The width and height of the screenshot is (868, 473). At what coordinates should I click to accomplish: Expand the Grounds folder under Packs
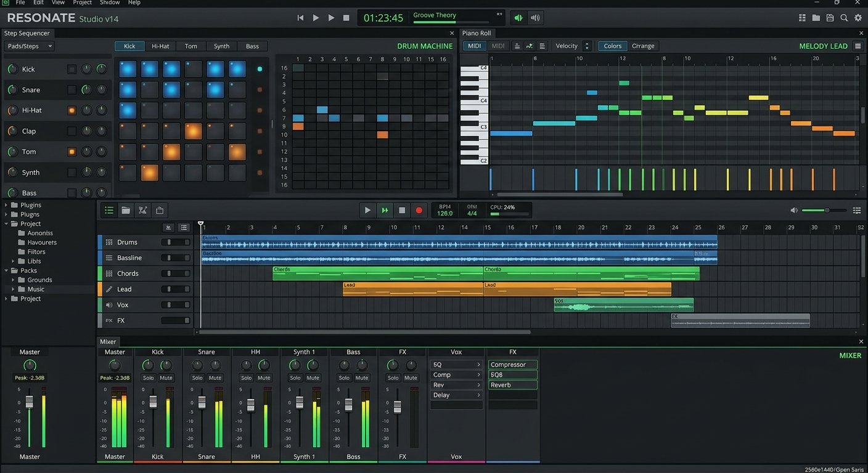[14, 280]
